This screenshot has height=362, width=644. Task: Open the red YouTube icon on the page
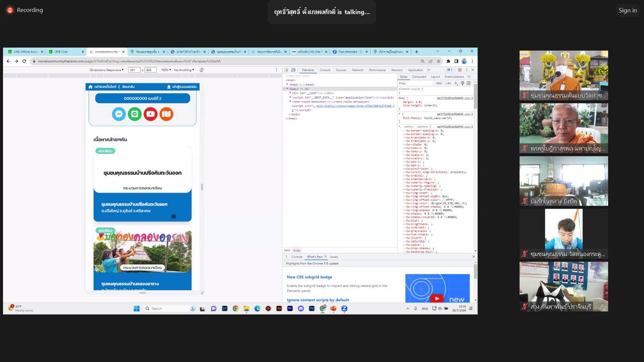150,114
